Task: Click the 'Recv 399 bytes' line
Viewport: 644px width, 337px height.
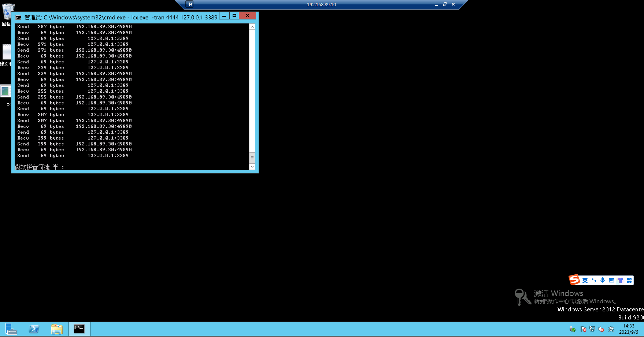Action: (73, 138)
